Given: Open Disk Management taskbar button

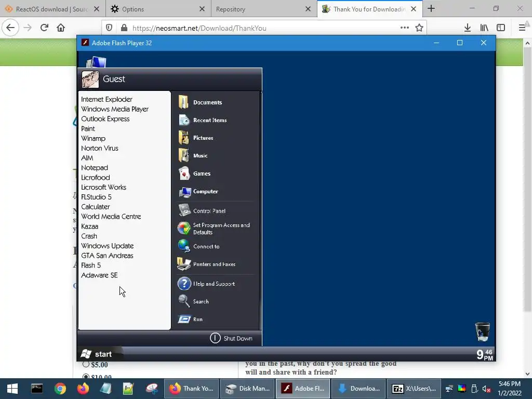Looking at the screenshot, I should (x=248, y=389).
